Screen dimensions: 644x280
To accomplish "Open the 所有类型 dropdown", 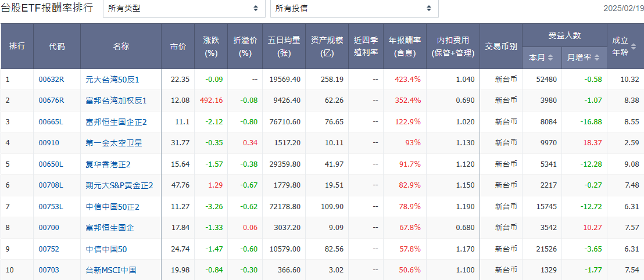I will tap(184, 8).
